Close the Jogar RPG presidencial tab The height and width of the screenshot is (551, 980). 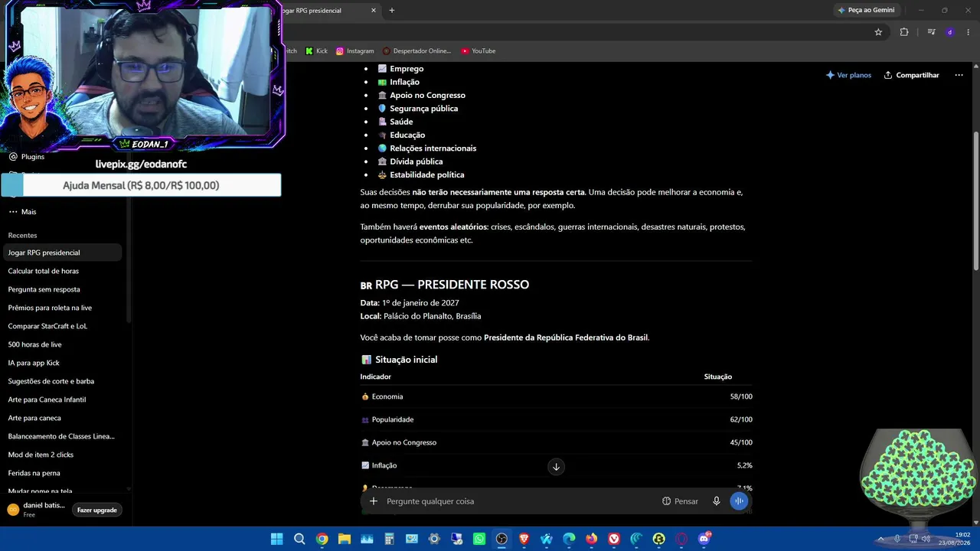coord(374,10)
